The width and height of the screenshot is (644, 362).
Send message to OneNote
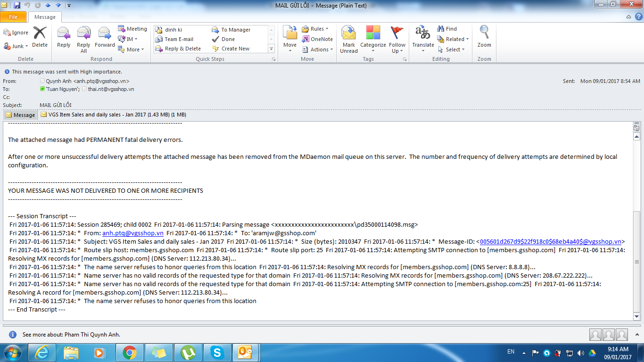coord(317,39)
